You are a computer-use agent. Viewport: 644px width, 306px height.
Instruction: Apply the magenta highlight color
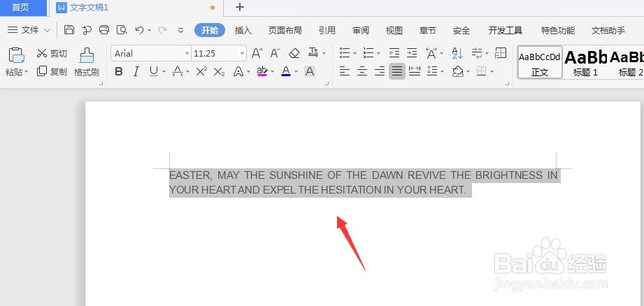[x=262, y=72]
